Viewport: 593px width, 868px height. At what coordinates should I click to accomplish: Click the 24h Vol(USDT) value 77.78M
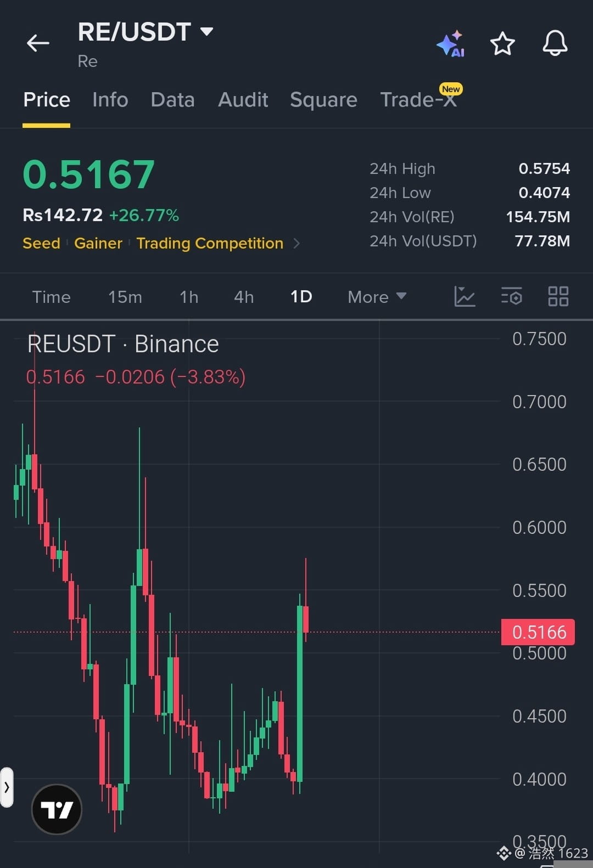(x=542, y=241)
